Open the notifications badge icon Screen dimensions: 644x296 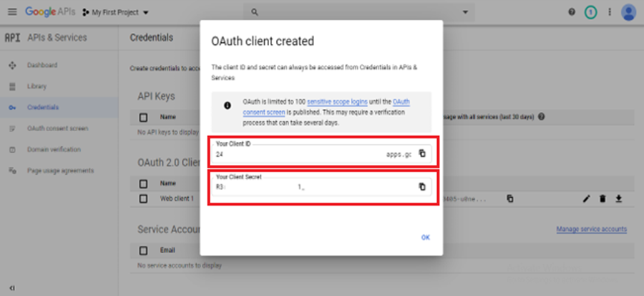[590, 12]
